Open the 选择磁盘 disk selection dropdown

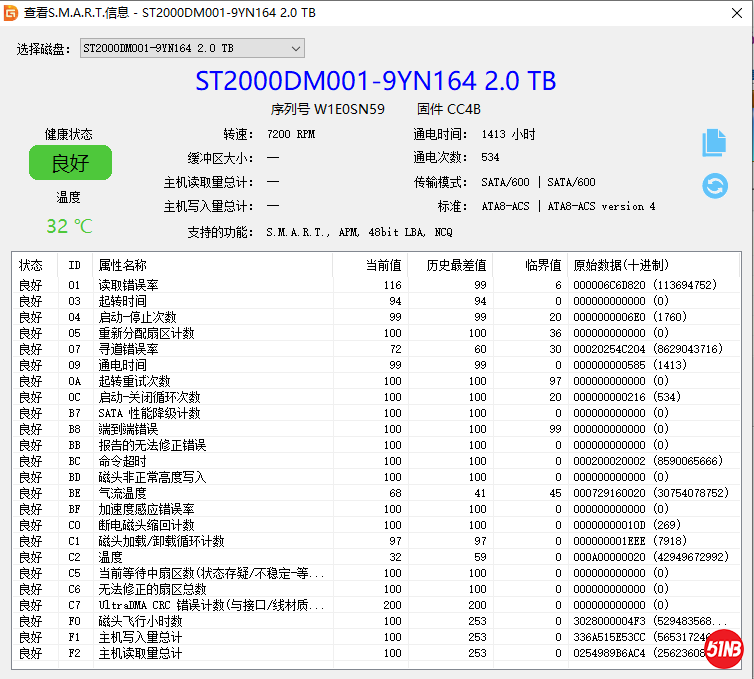pos(192,48)
